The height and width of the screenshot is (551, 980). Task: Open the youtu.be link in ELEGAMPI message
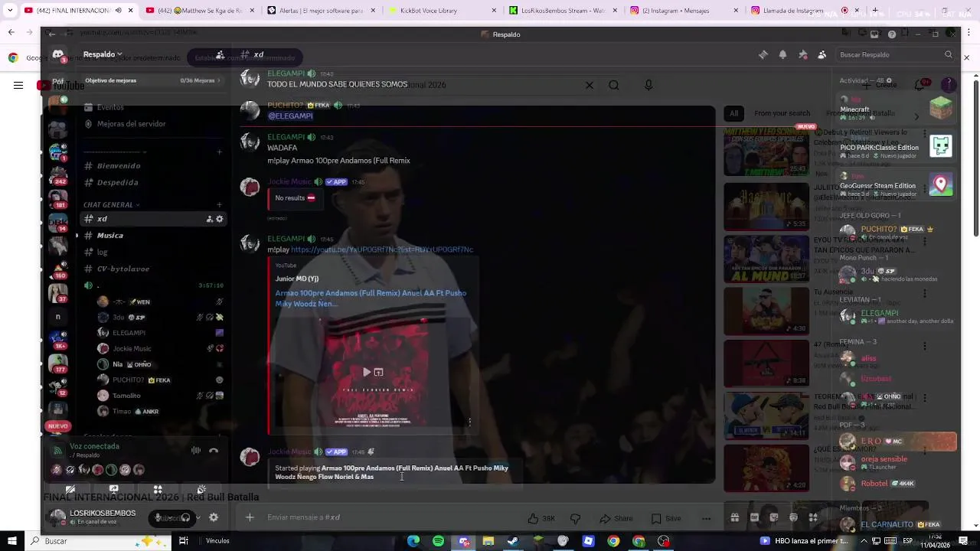coord(382,249)
